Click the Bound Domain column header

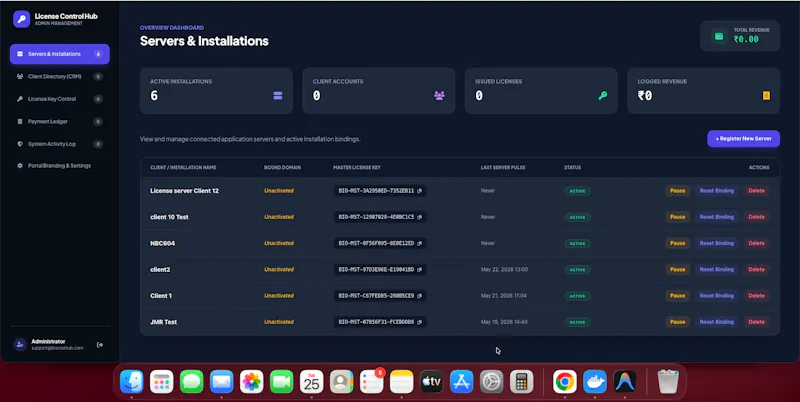pyautogui.click(x=282, y=167)
